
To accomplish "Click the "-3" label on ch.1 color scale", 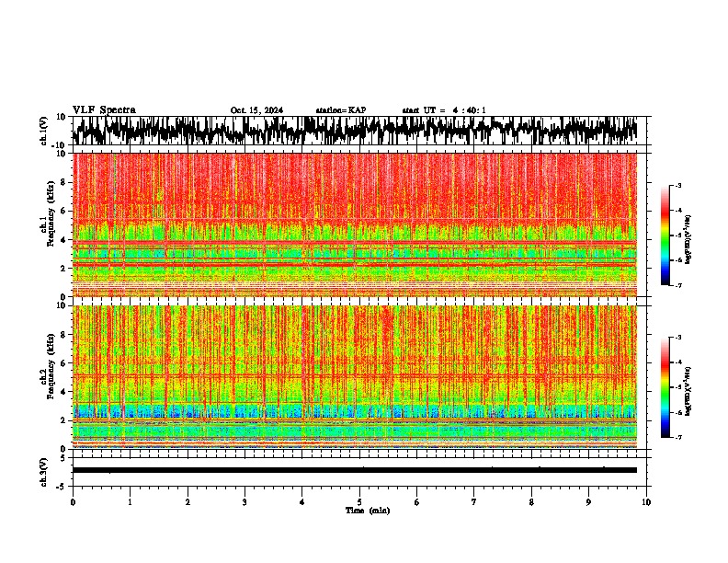I will pos(677,185).
